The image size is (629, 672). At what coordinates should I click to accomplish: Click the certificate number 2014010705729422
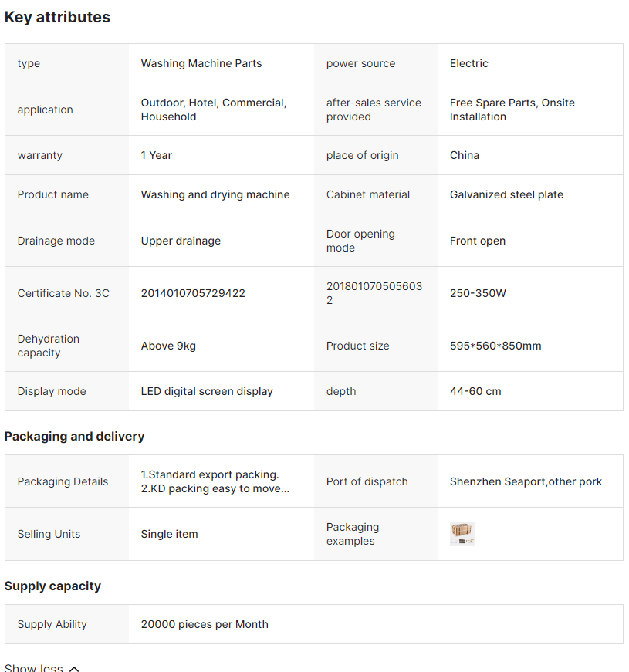tap(193, 293)
